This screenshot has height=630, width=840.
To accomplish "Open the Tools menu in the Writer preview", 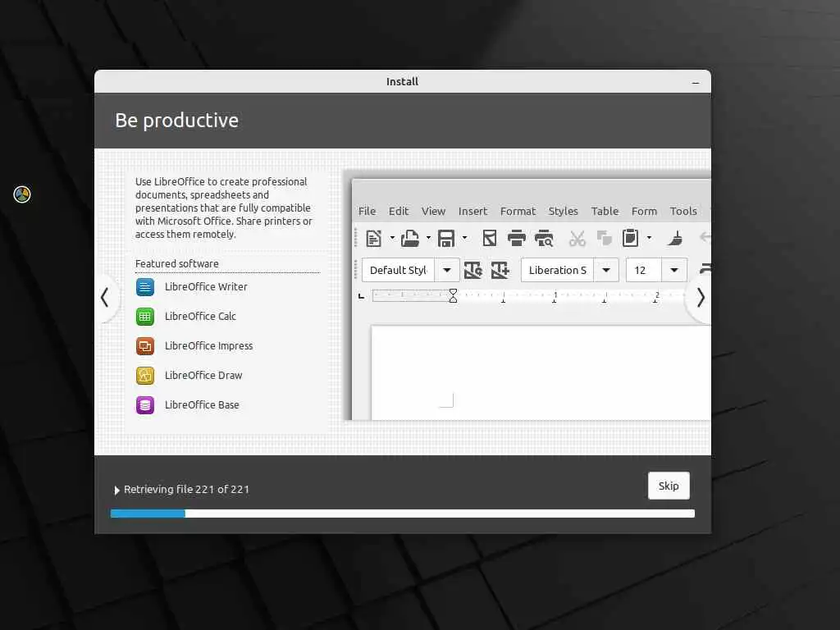I will pos(683,211).
